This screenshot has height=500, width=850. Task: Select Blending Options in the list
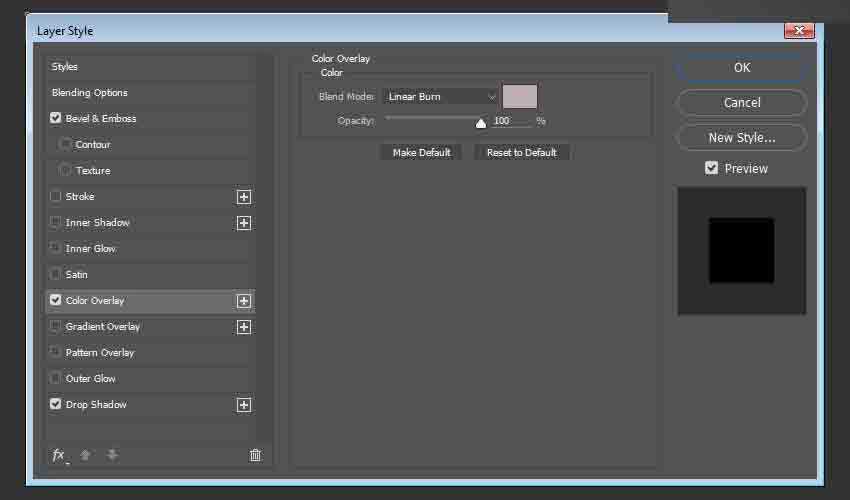tap(90, 93)
